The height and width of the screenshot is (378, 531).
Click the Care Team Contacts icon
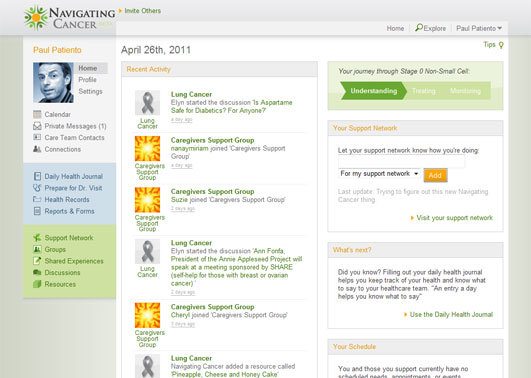click(x=37, y=137)
